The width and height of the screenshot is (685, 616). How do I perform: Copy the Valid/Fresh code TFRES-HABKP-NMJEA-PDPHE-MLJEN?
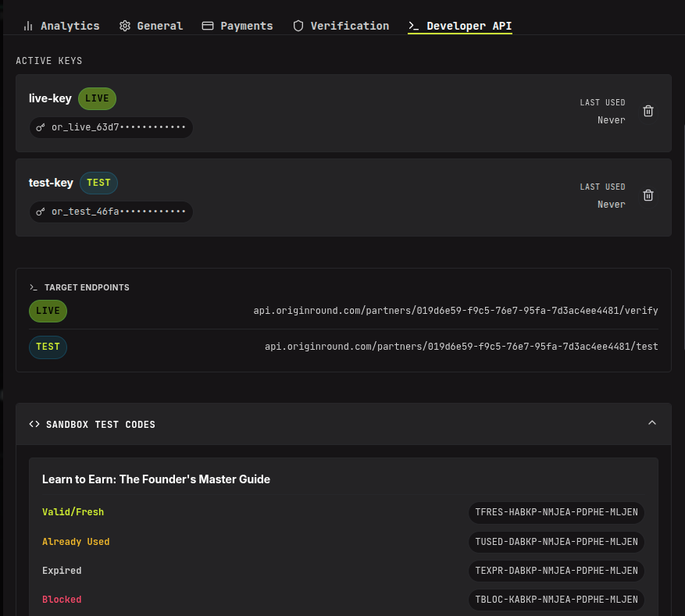[557, 512]
